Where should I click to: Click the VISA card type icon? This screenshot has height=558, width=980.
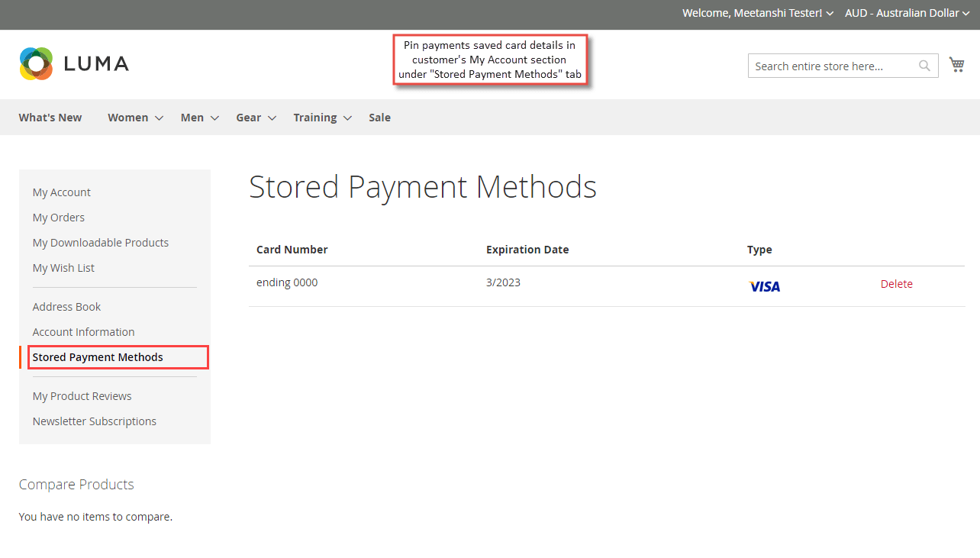coord(764,285)
